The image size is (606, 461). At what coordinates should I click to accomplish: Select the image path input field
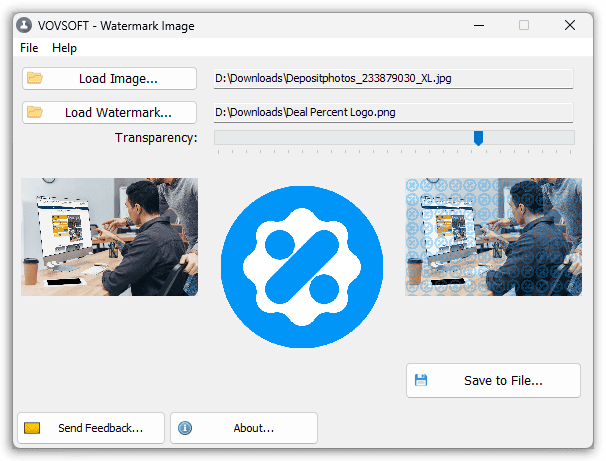pos(393,78)
